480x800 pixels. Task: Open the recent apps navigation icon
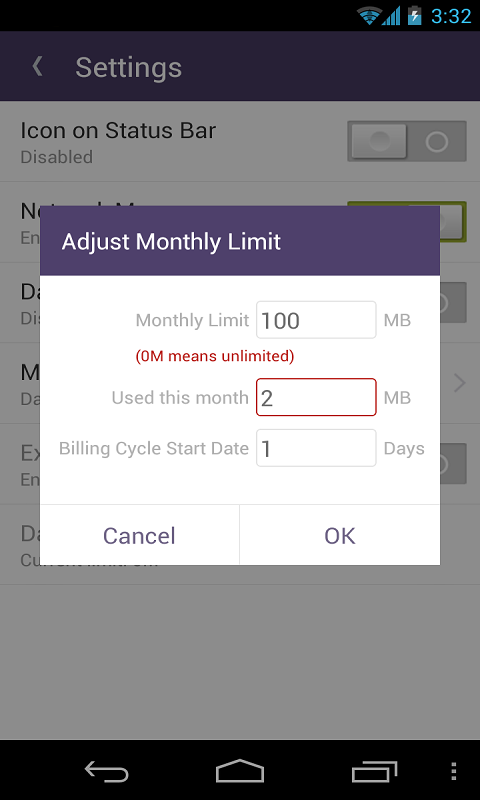click(x=374, y=771)
